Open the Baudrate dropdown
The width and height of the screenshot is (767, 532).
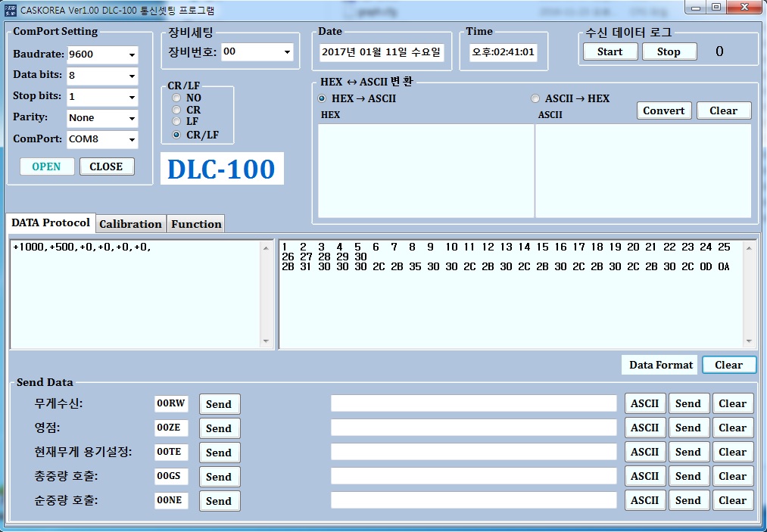132,54
